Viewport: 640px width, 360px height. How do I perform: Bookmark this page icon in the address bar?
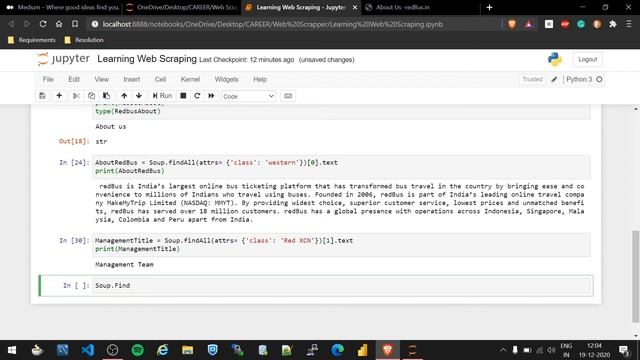75,24
